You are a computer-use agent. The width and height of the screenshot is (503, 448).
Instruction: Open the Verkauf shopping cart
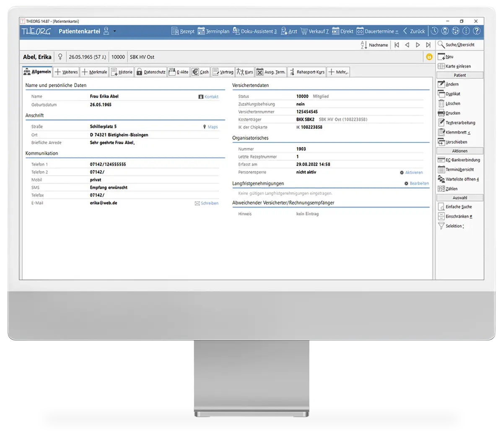(x=314, y=31)
